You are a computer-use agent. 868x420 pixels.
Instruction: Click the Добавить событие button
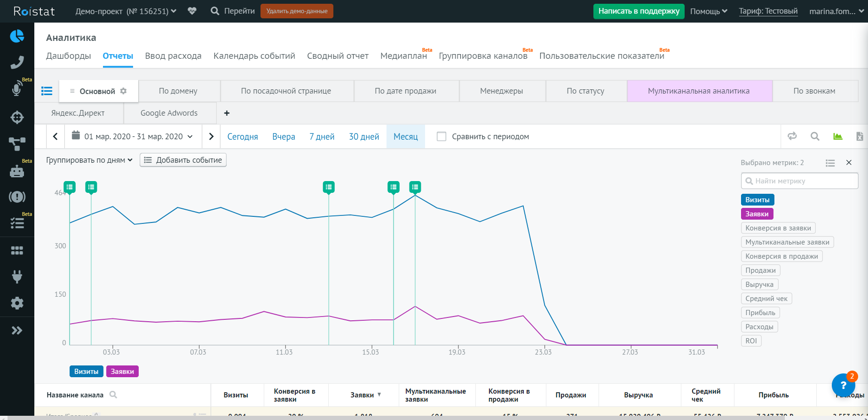[183, 160]
